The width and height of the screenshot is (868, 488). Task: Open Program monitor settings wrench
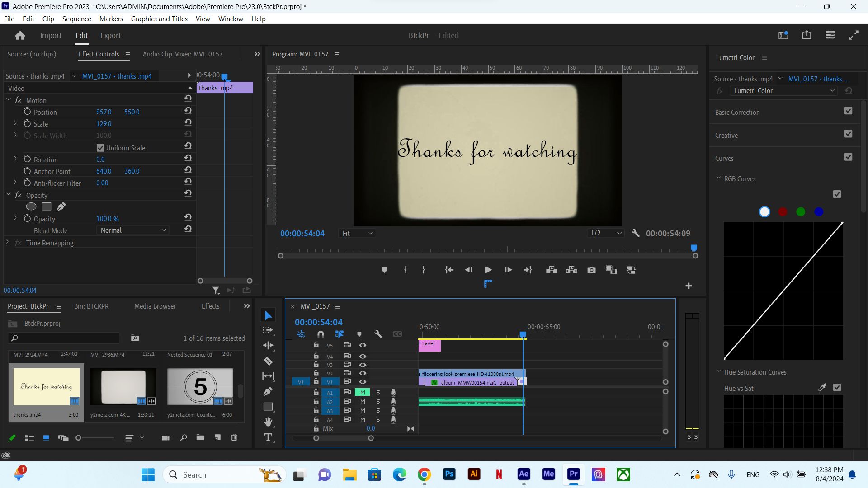(636, 233)
